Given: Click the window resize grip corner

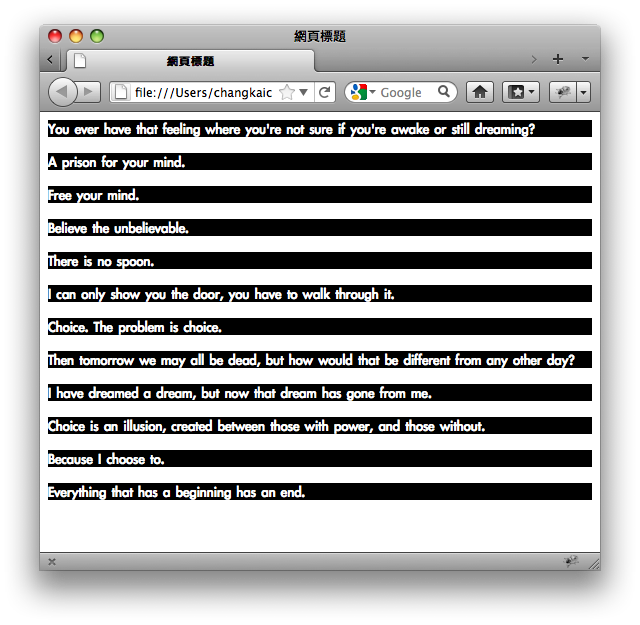Looking at the screenshot, I should (594, 564).
